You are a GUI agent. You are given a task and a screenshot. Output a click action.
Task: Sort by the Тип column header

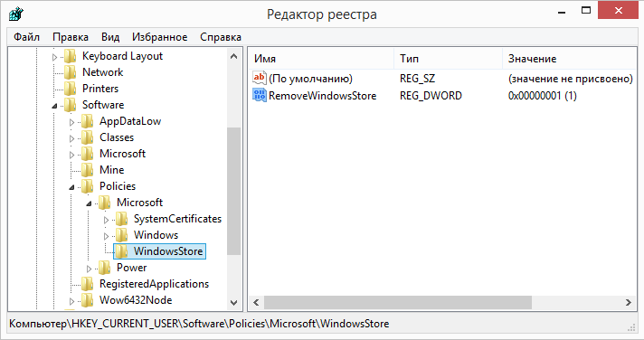[x=448, y=59]
